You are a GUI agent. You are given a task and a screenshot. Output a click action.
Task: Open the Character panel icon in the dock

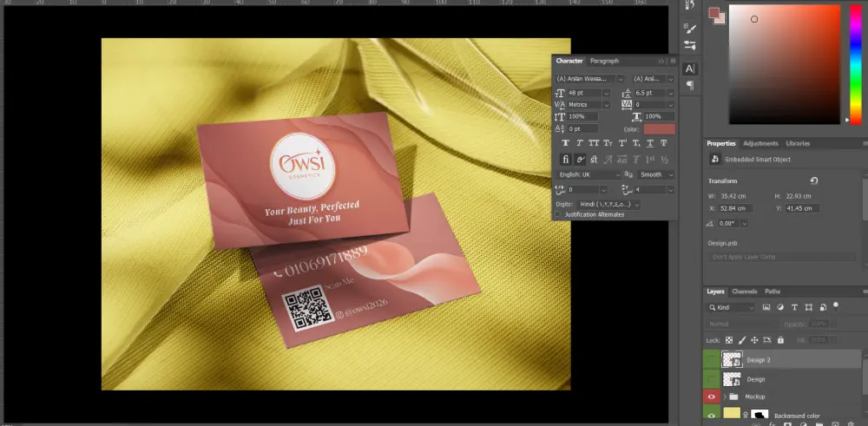click(x=690, y=69)
